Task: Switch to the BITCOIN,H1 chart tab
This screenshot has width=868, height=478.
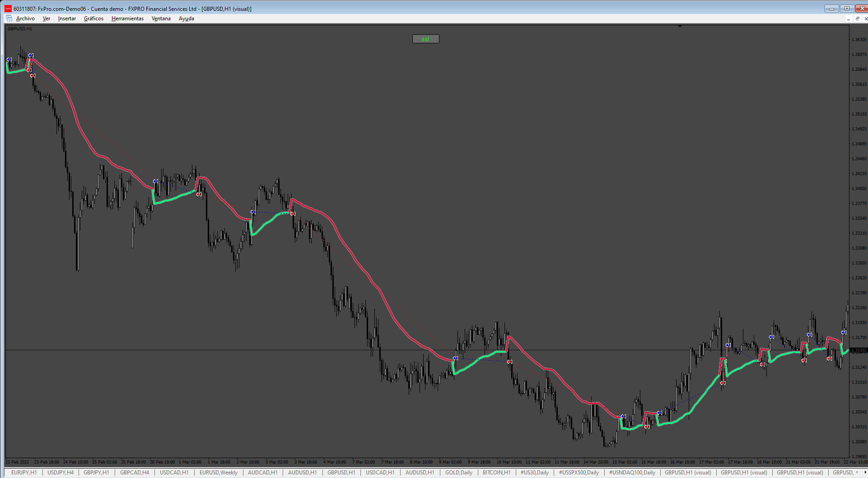Action: pyautogui.click(x=497, y=473)
